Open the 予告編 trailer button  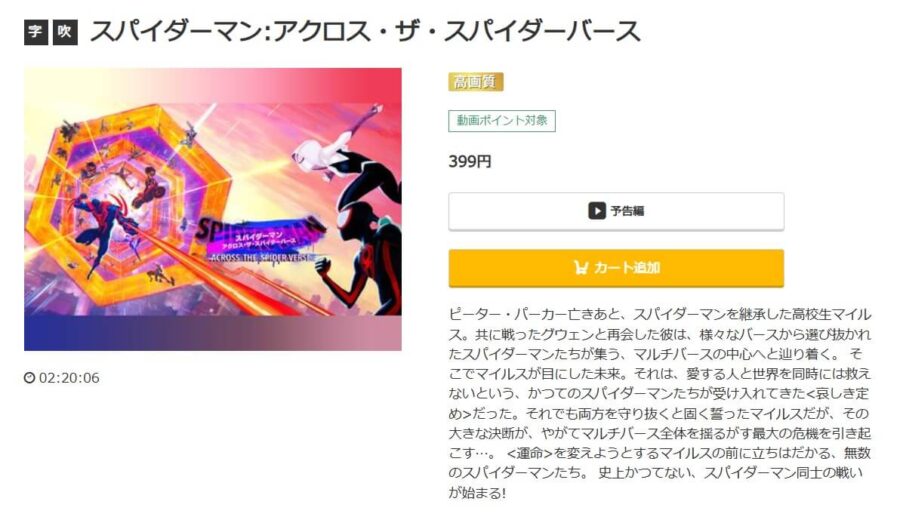point(616,211)
